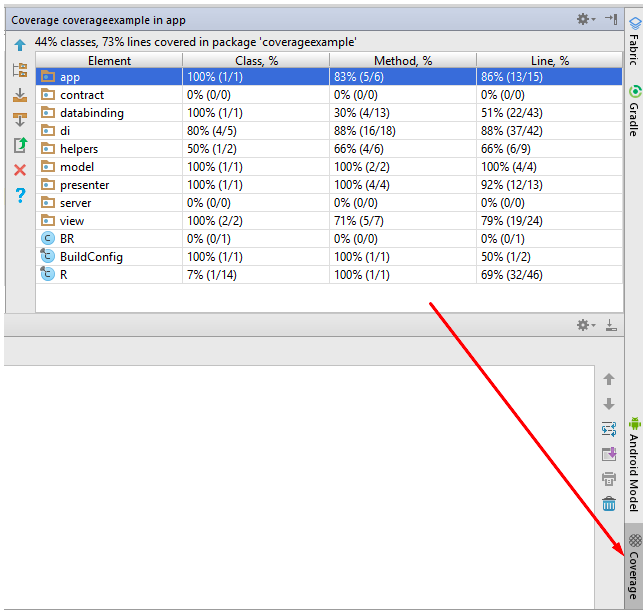643x615 pixels.
Task: Click the coverage summary text line
Action: pos(196,42)
